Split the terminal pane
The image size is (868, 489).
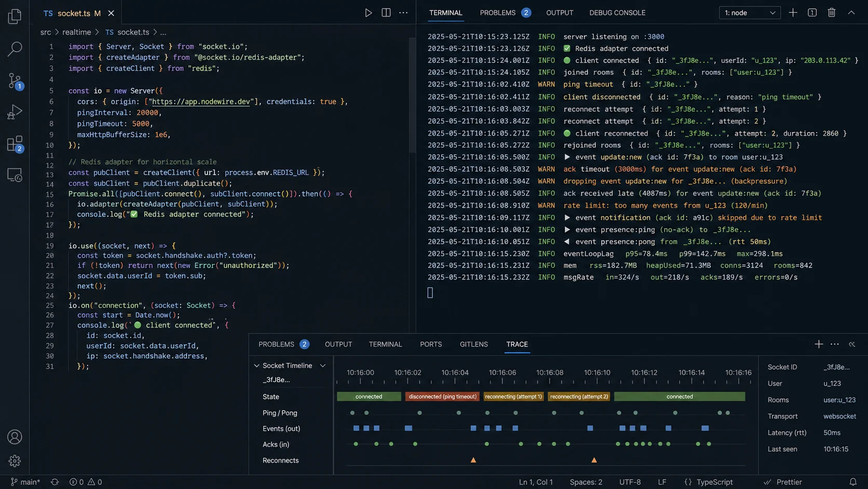[812, 12]
